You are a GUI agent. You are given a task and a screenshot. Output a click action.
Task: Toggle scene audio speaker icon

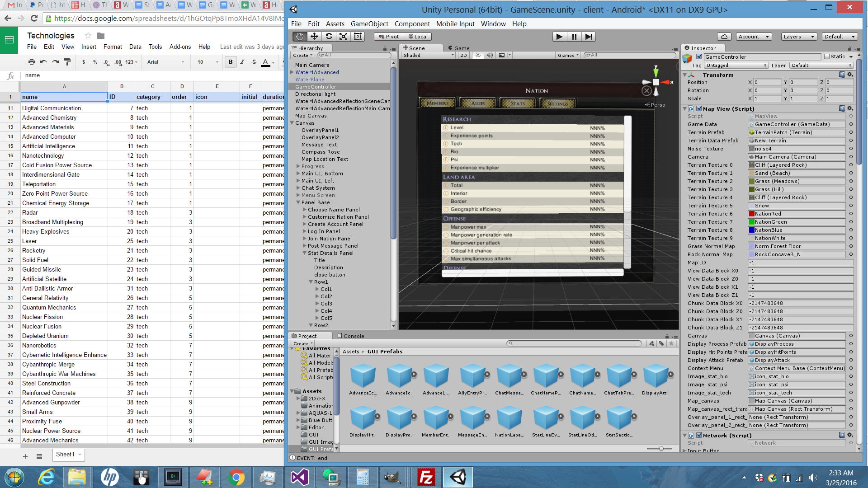(x=490, y=55)
